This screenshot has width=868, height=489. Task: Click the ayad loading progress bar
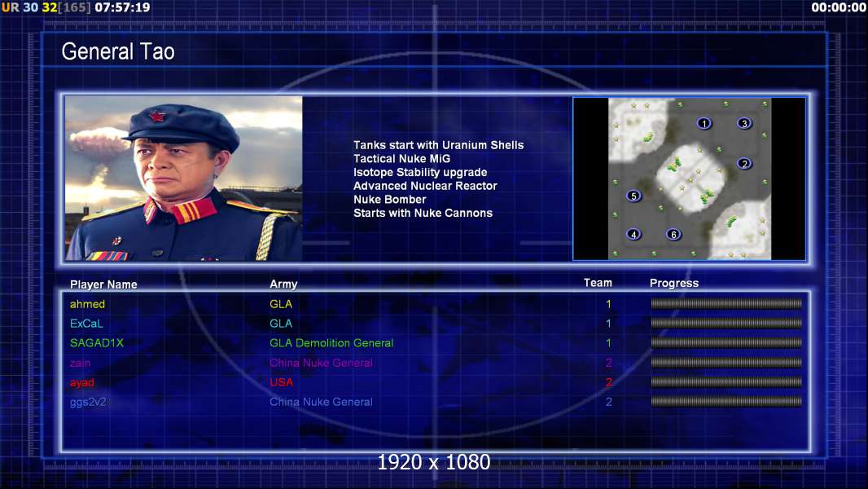(x=726, y=382)
